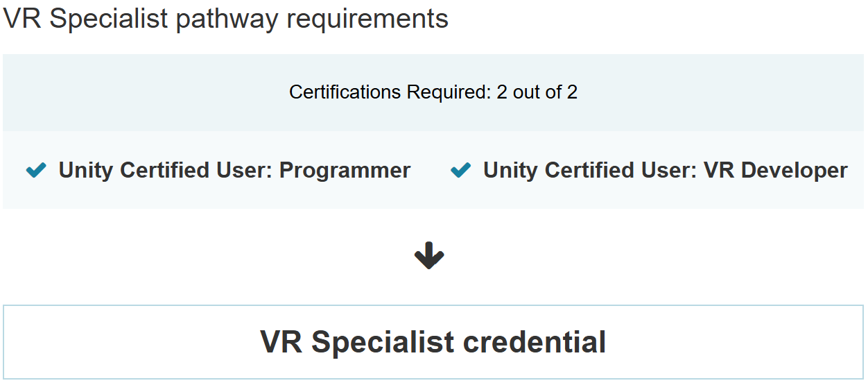Click the words "Certifications Required" in the banner

click(387, 92)
